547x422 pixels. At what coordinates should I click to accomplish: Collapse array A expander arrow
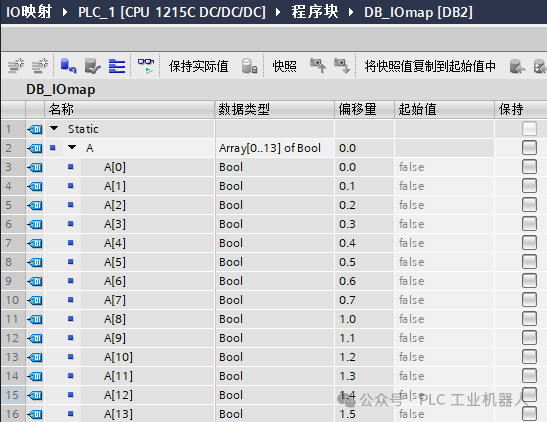coord(72,147)
